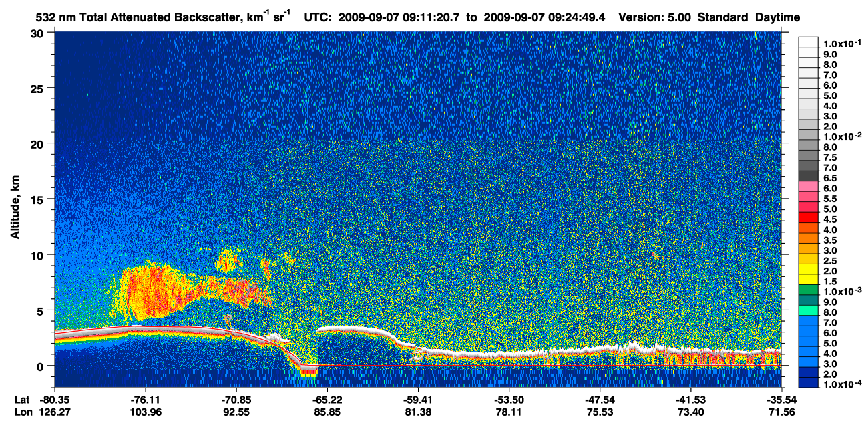Viewport: 868px width, 445px height.
Task: Select latitude value '-80.35'
Action: [x=54, y=399]
